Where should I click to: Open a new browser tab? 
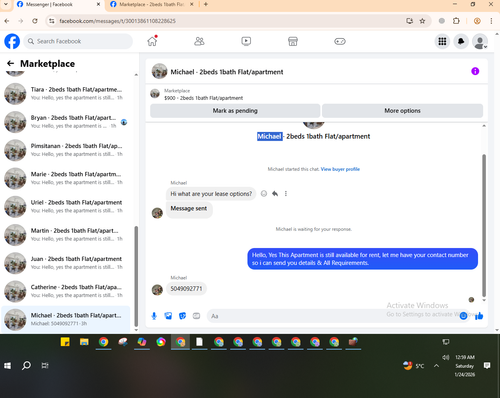point(206,4)
